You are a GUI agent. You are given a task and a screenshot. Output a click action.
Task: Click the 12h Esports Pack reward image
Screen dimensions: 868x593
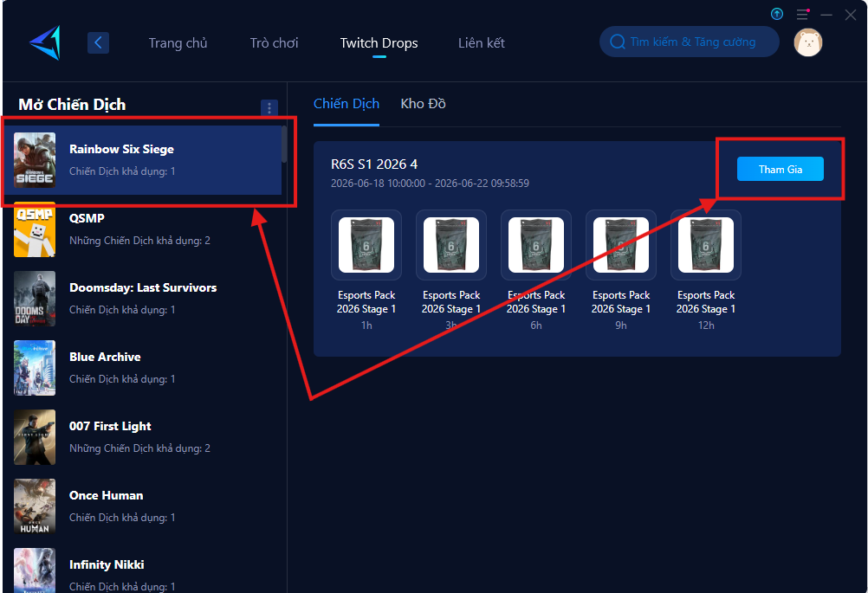pos(706,245)
